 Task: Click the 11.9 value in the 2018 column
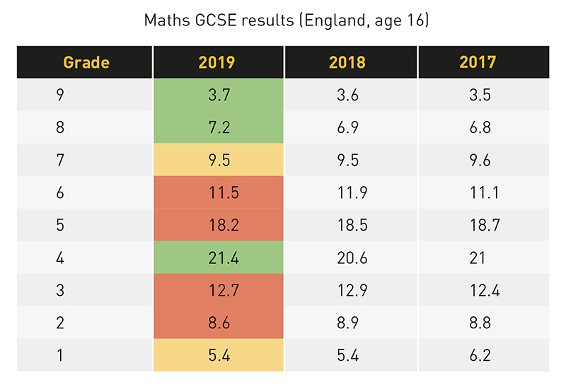pyautogui.click(x=352, y=192)
